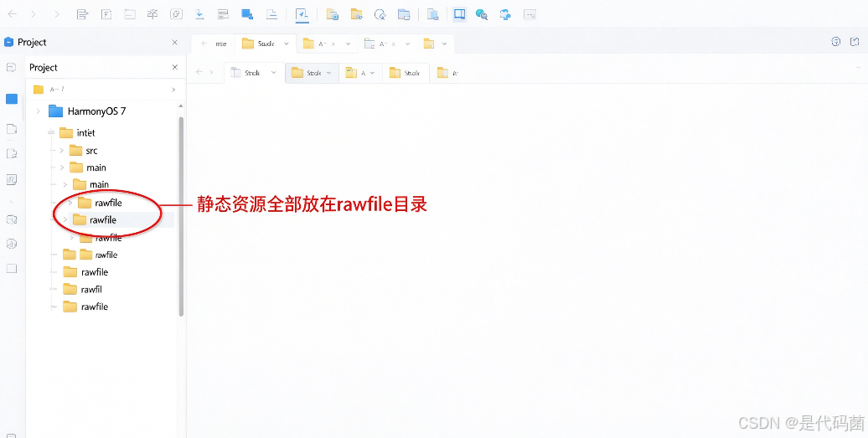
Task: Open dropdown on the upper Studk tab
Action: click(x=287, y=44)
